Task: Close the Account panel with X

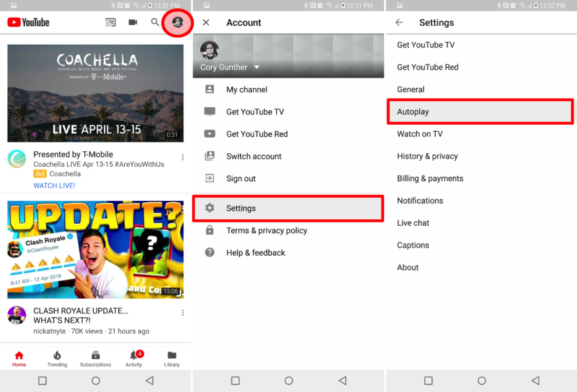Action: pyautogui.click(x=206, y=22)
